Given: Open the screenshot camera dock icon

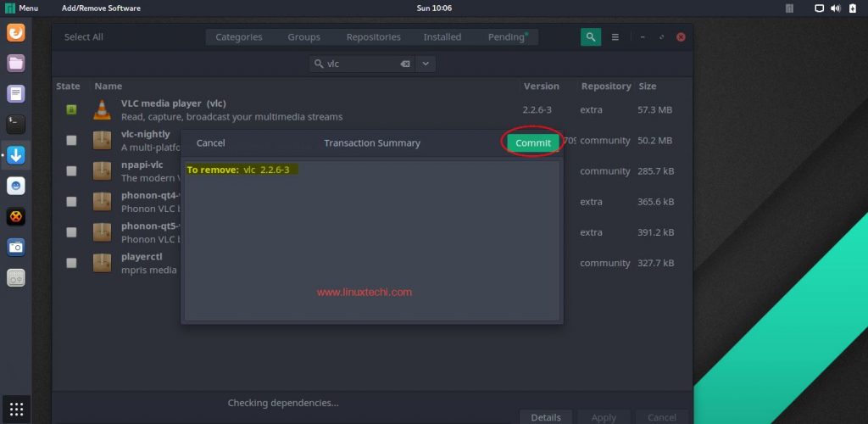Looking at the screenshot, I should (15, 247).
